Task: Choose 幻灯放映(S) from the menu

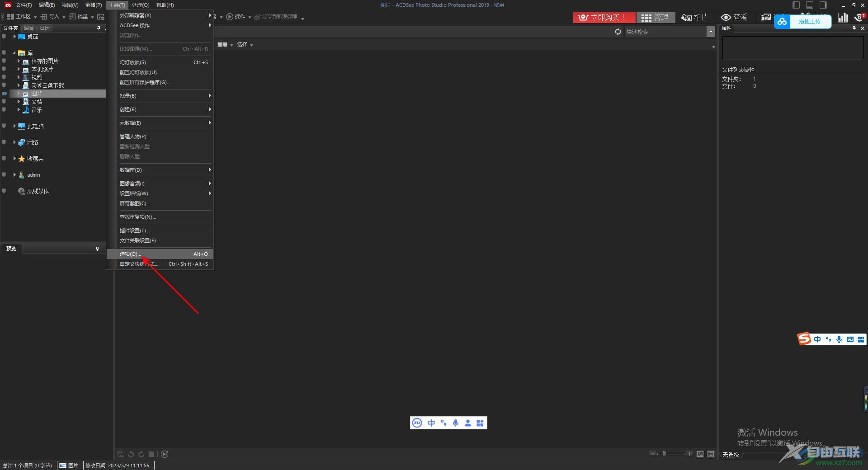Action: pos(160,62)
